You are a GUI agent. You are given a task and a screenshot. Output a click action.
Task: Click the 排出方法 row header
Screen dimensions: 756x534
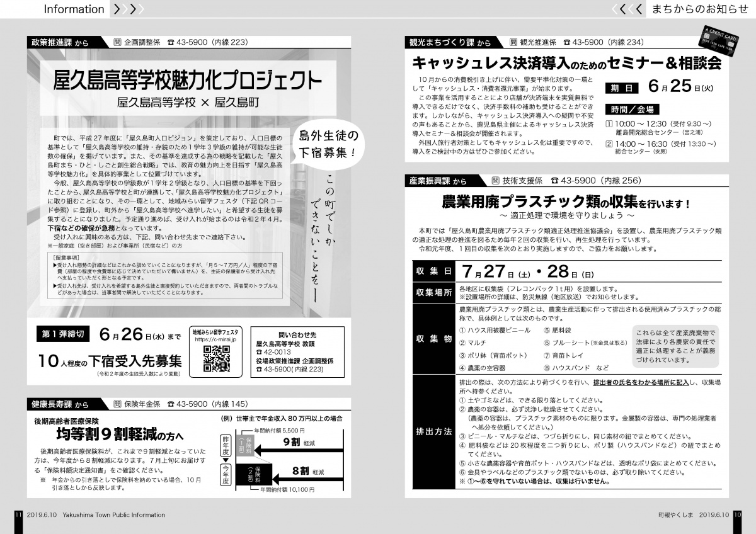[434, 432]
